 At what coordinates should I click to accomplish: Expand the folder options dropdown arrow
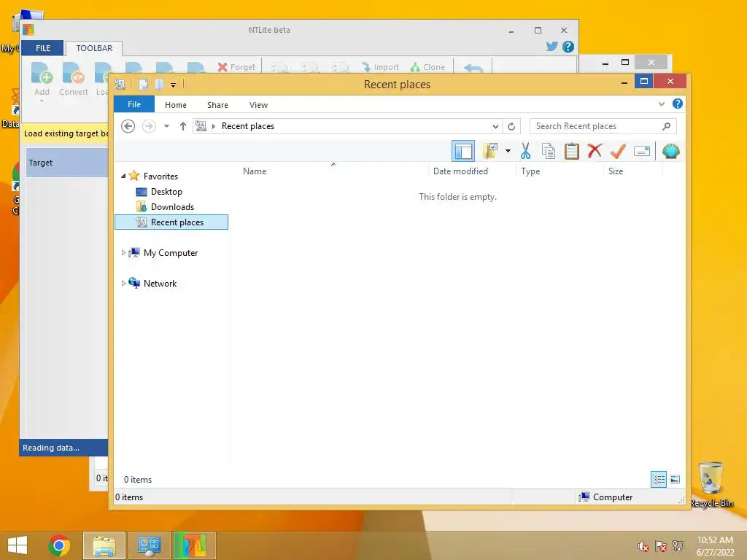[x=508, y=152]
